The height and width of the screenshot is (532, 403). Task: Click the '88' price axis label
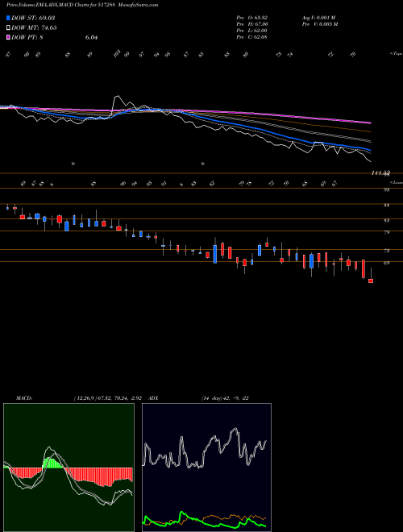pos(386,206)
